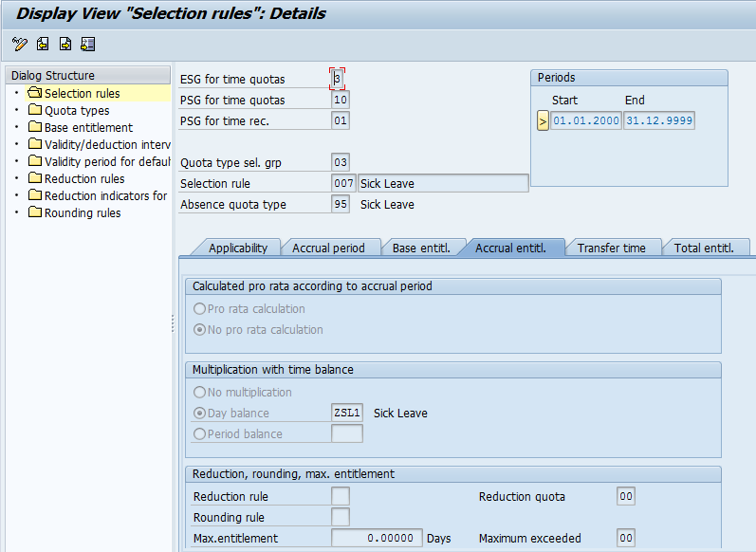756x552 pixels.
Task: Open Validity/deduction interval tree node
Action: (x=106, y=145)
